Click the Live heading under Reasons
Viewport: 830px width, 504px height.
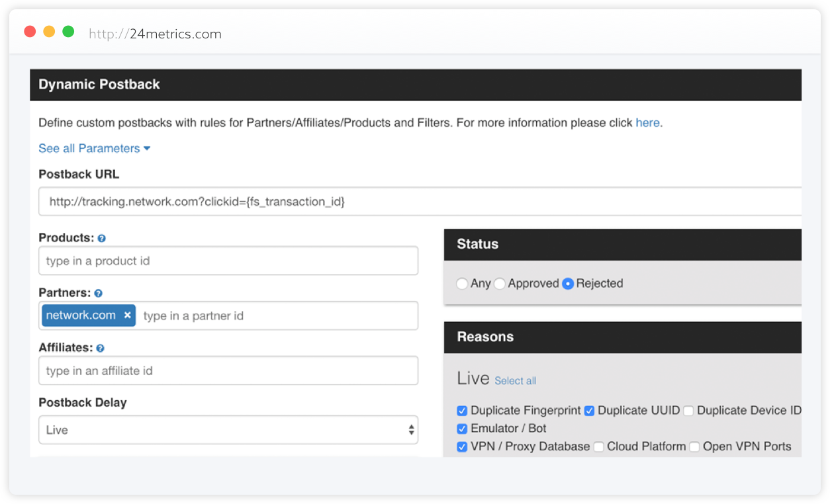473,378
